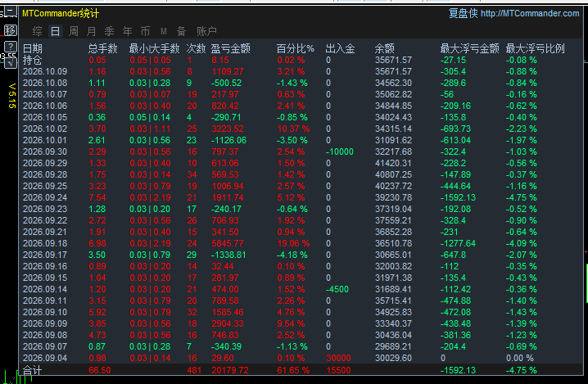
Task: Click the -10000 withdrawal value
Action: 339,151
